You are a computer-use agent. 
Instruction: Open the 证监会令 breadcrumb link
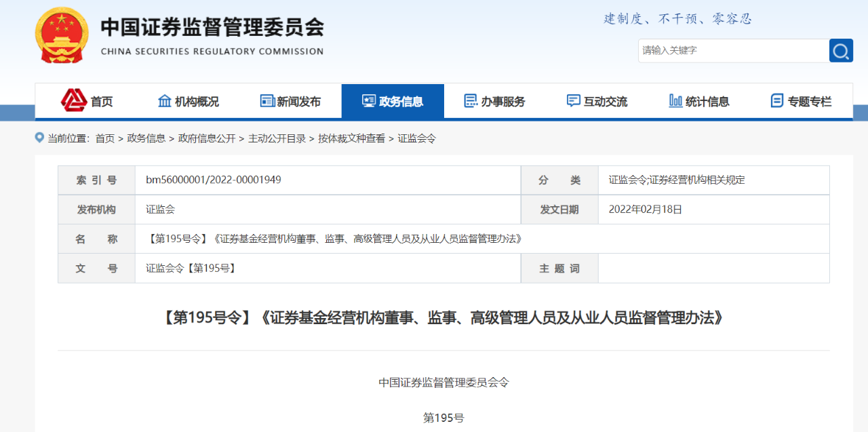(417, 138)
